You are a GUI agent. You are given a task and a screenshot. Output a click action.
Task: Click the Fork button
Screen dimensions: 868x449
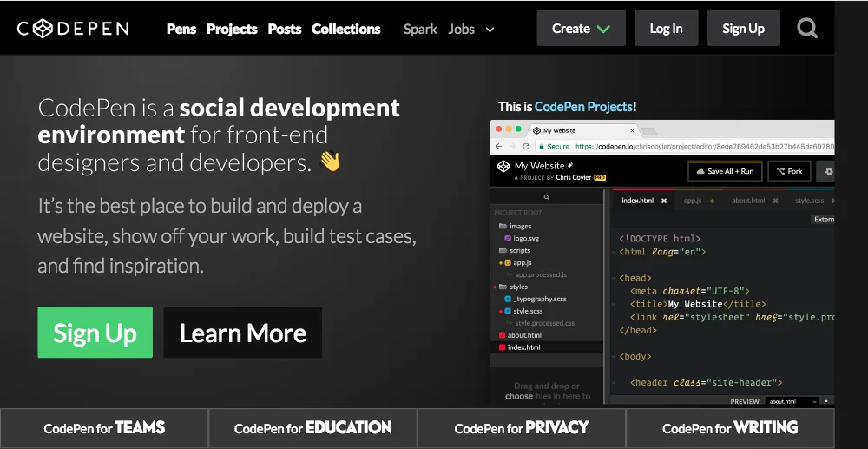pos(789,171)
